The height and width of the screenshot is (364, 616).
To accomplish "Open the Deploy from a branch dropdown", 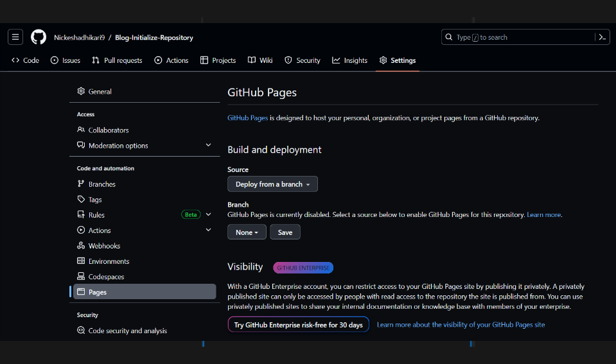I will pos(272,184).
